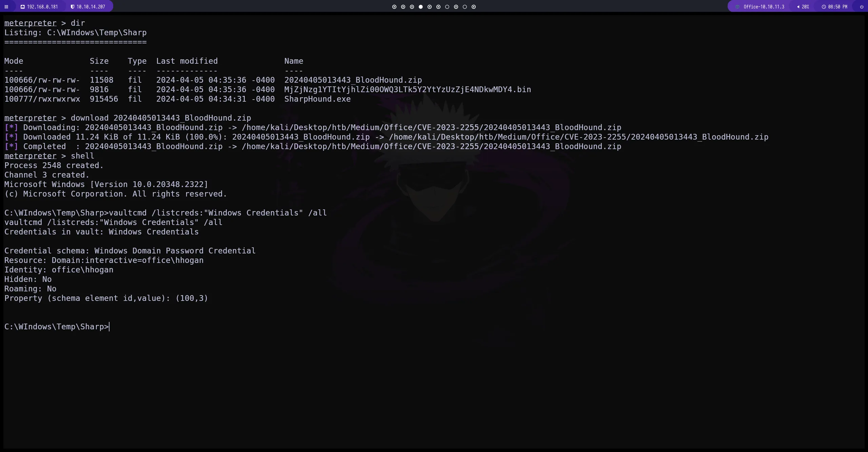868x452 pixels.
Task: Click the 20% volume level indicator
Action: pos(805,7)
